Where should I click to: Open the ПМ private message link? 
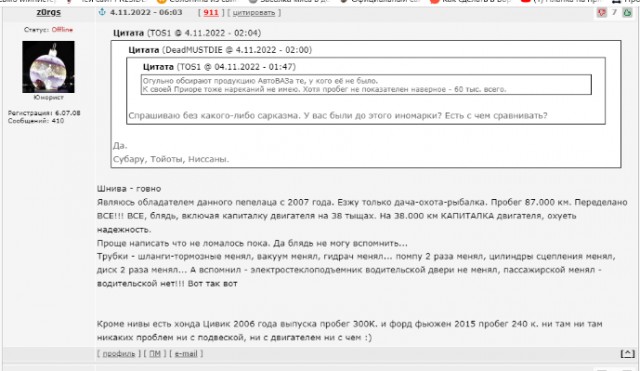[x=155, y=354]
